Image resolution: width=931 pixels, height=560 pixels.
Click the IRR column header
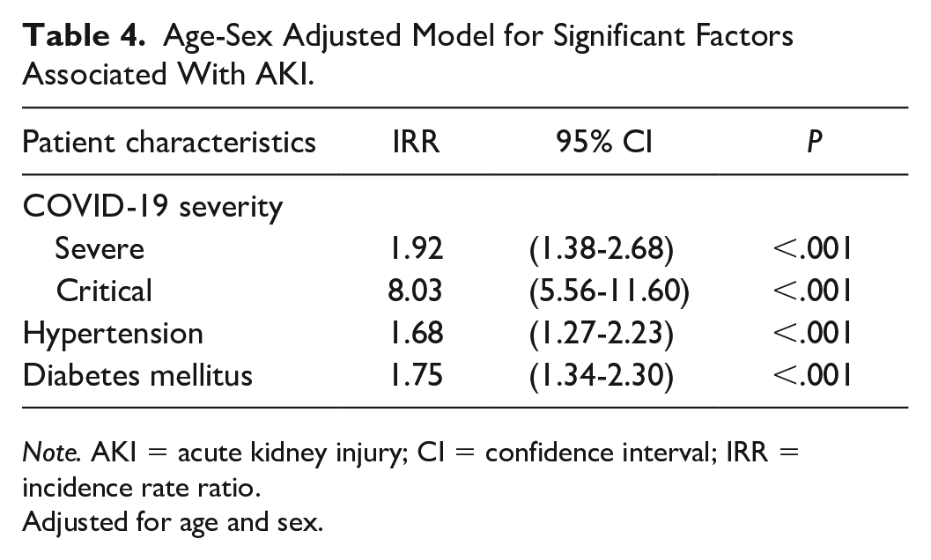point(416,142)
